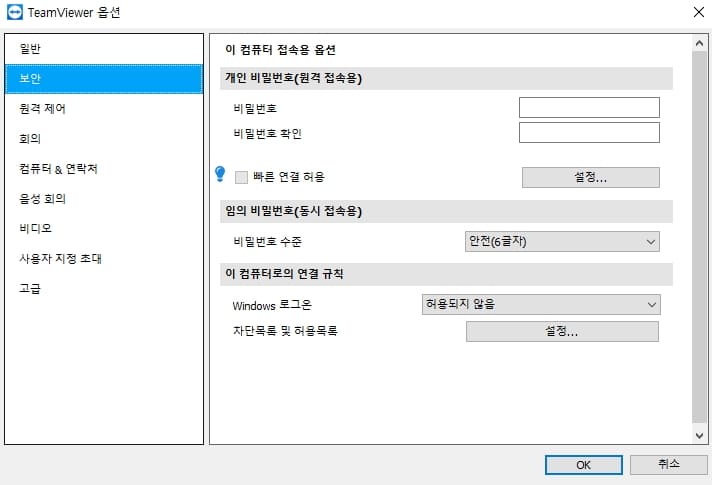712x485 pixels.
Task: Click the 차단목록 및 허용목록 label
Action: pyautogui.click(x=285, y=331)
